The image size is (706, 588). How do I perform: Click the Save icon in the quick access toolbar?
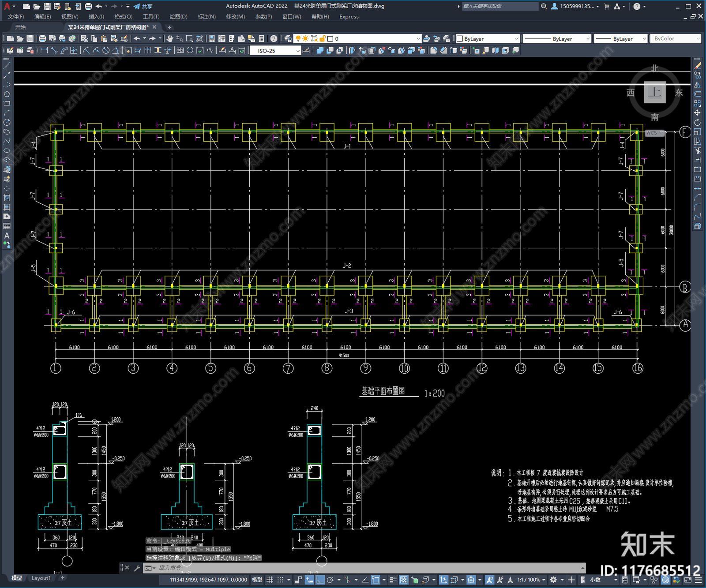(x=47, y=6)
